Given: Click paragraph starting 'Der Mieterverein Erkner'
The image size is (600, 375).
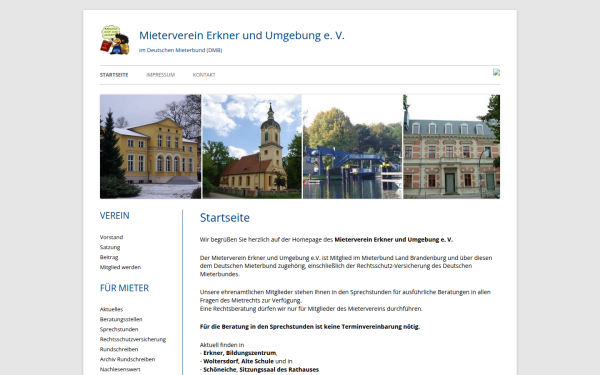Looking at the screenshot, I should pyautogui.click(x=346, y=266).
